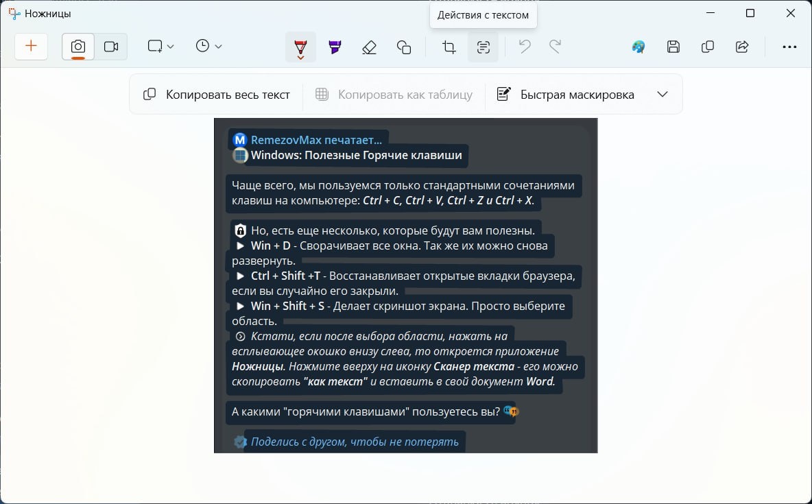Select the heading "Windows: Полезные Горячие клавиши"
Image resolution: width=812 pixels, height=504 pixels.
coord(357,156)
